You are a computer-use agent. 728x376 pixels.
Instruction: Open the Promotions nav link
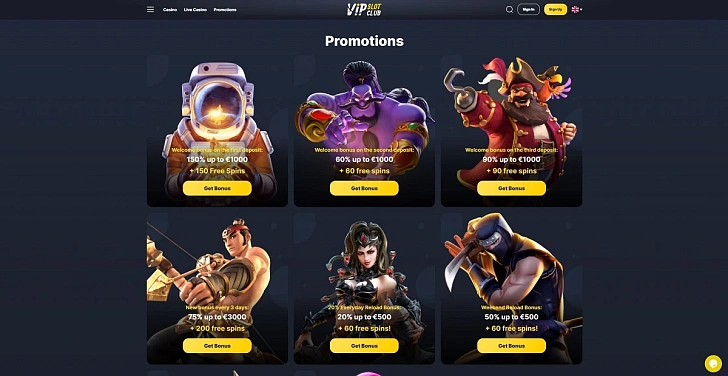pyautogui.click(x=225, y=10)
